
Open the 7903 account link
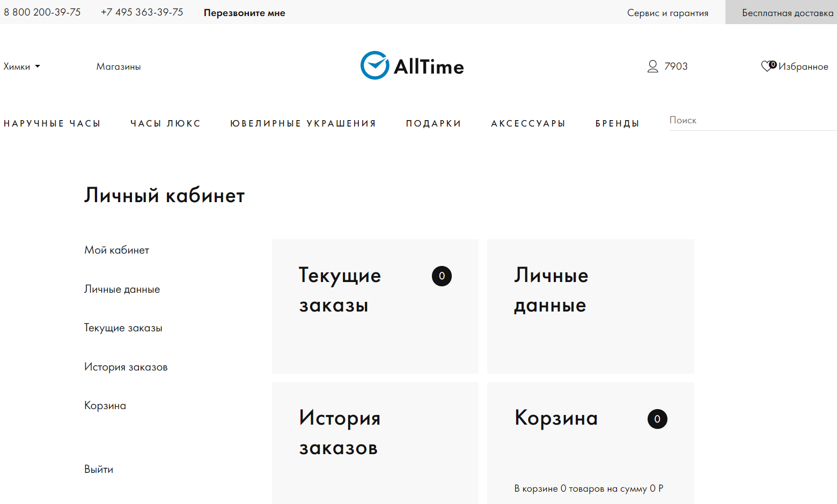tap(676, 66)
